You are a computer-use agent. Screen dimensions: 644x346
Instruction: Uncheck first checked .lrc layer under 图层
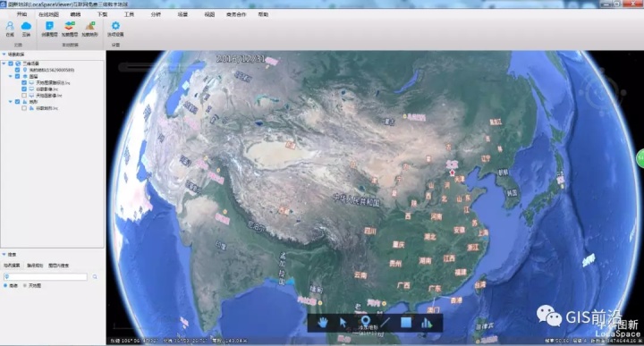[24, 83]
